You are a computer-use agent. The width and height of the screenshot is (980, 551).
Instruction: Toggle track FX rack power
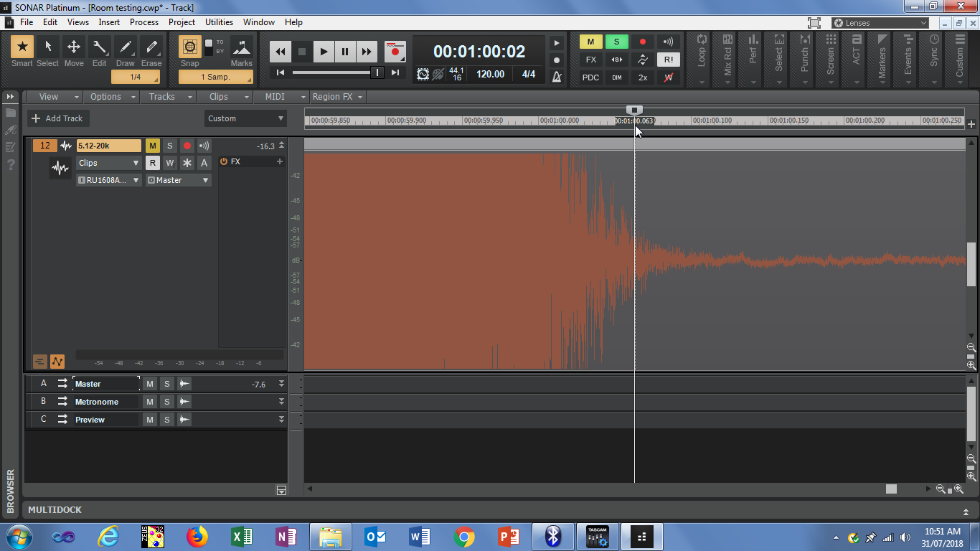tap(224, 161)
